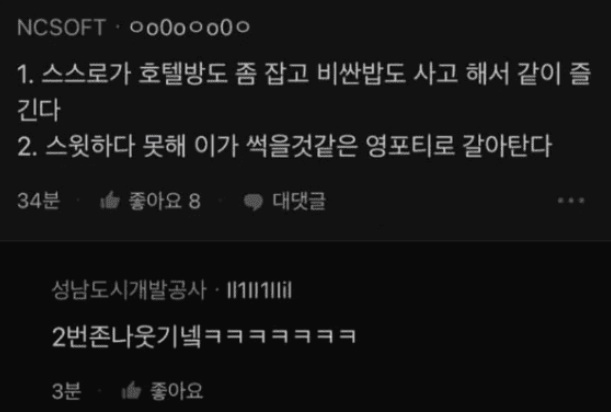
Task: Open the three-dot more options menu
Action: [x=571, y=201]
